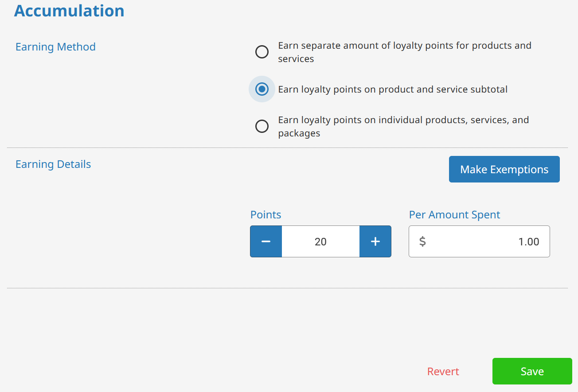
Task: Click the Per Amount Spent label
Action: pos(454,214)
